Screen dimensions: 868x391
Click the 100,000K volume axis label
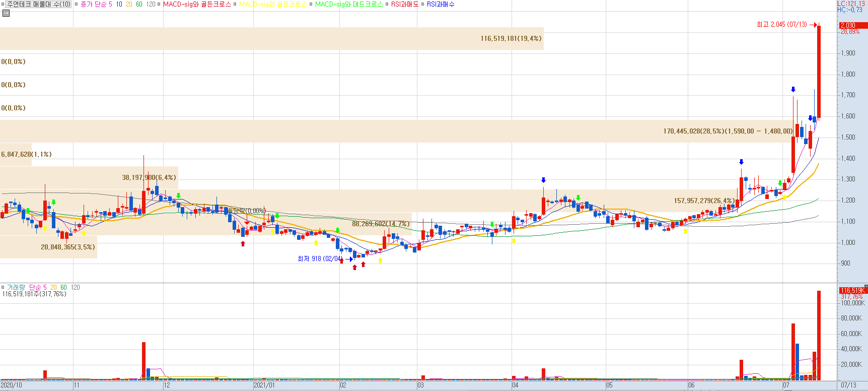(853, 303)
